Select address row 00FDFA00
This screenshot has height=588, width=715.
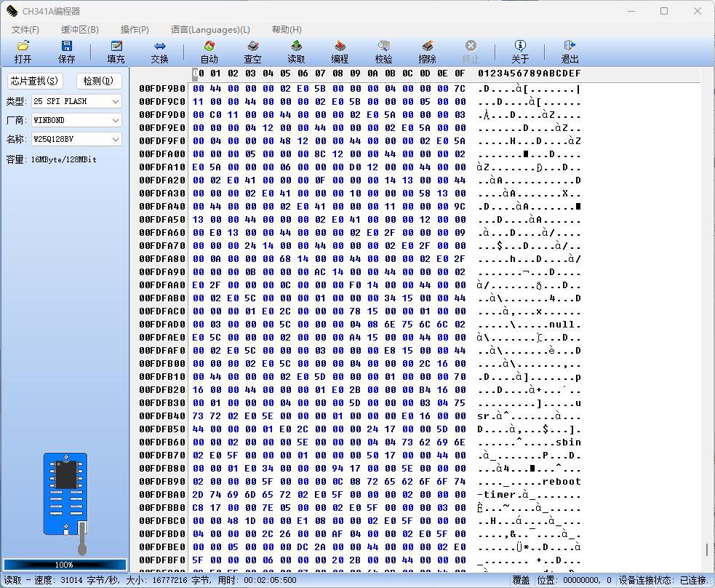162,154
